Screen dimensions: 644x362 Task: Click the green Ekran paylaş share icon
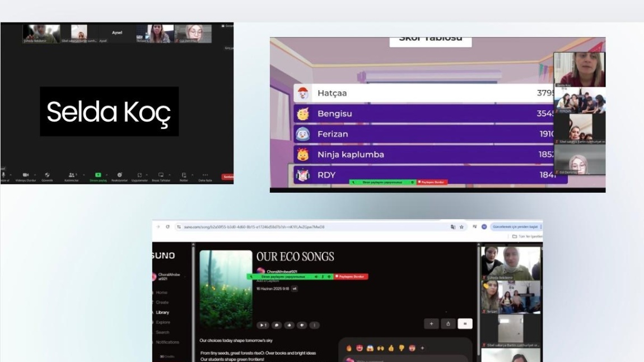click(x=98, y=175)
